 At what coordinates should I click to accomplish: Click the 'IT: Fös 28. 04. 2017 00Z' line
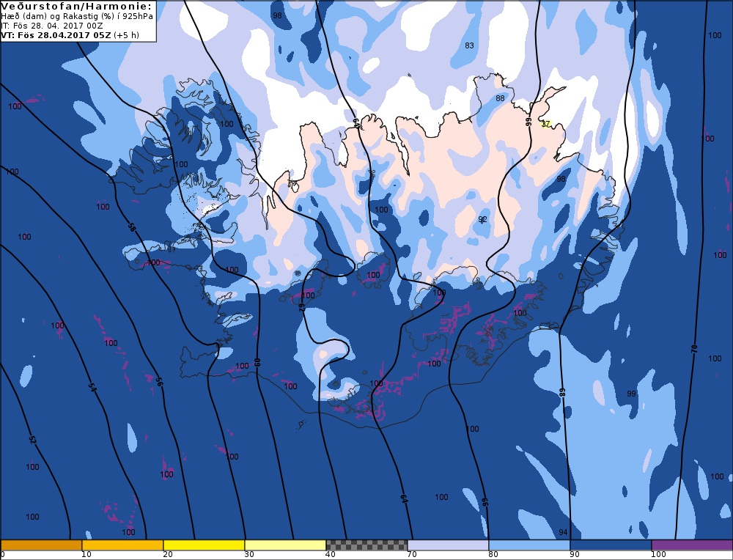click(x=52, y=26)
